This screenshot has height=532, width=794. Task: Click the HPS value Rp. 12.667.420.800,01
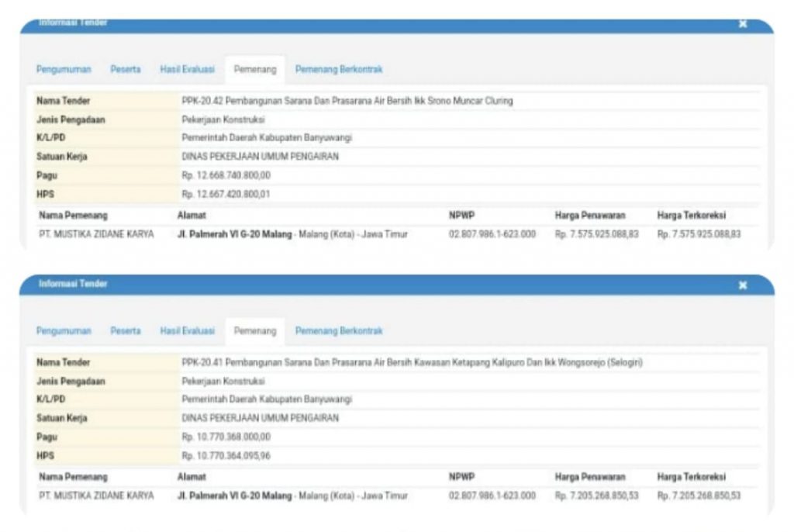click(226, 194)
